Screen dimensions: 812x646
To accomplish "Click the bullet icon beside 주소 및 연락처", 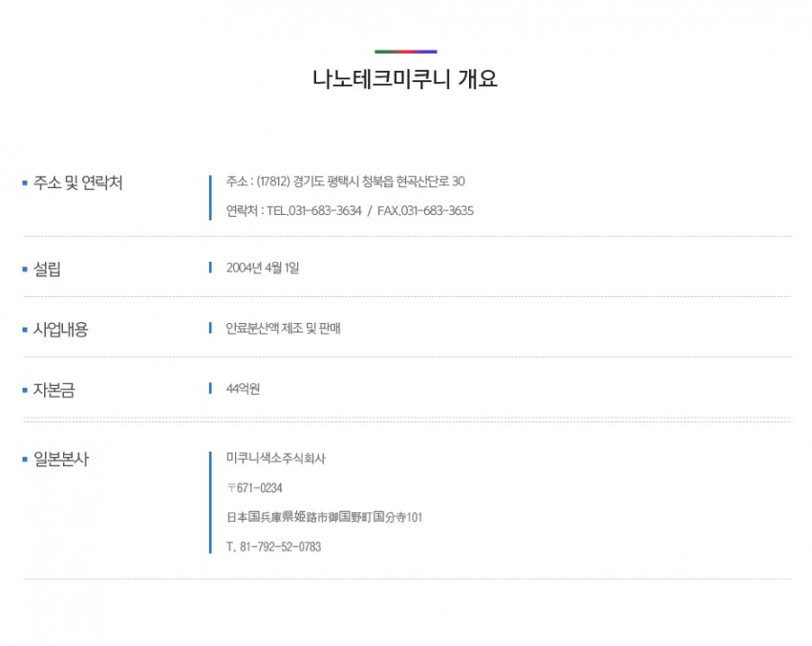I will pyautogui.click(x=25, y=183).
